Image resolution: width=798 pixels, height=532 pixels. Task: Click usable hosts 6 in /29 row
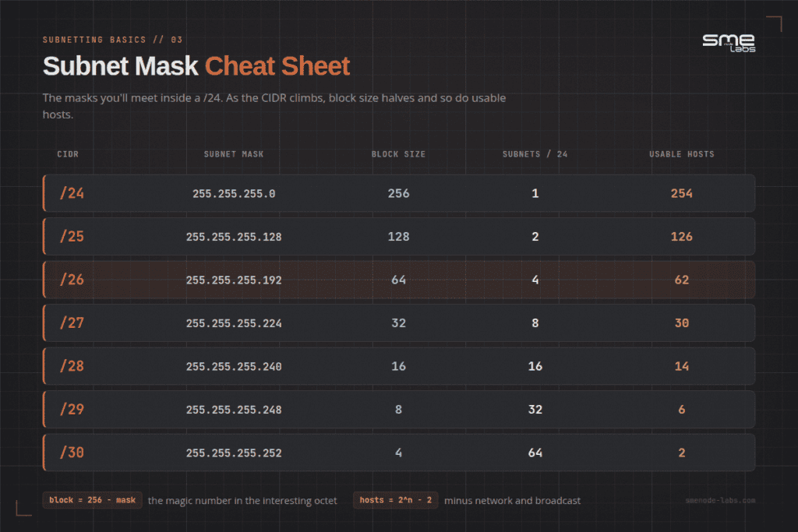(x=681, y=410)
